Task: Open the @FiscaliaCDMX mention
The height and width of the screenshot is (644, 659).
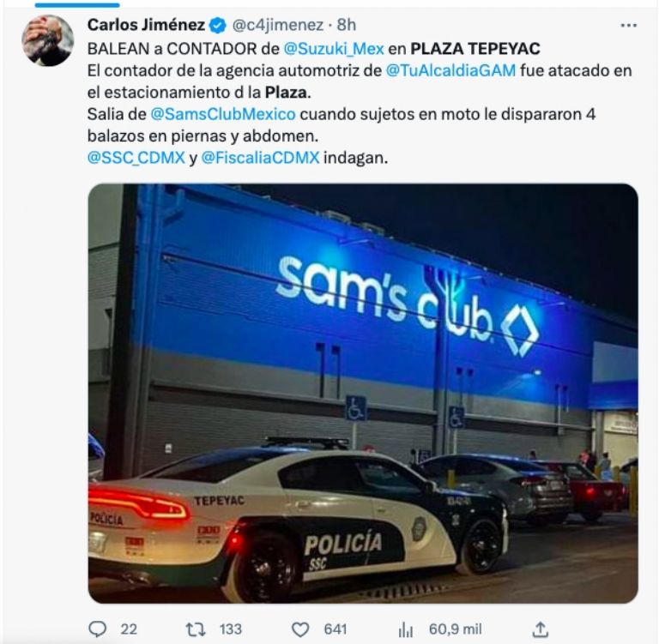Action: tap(260, 158)
